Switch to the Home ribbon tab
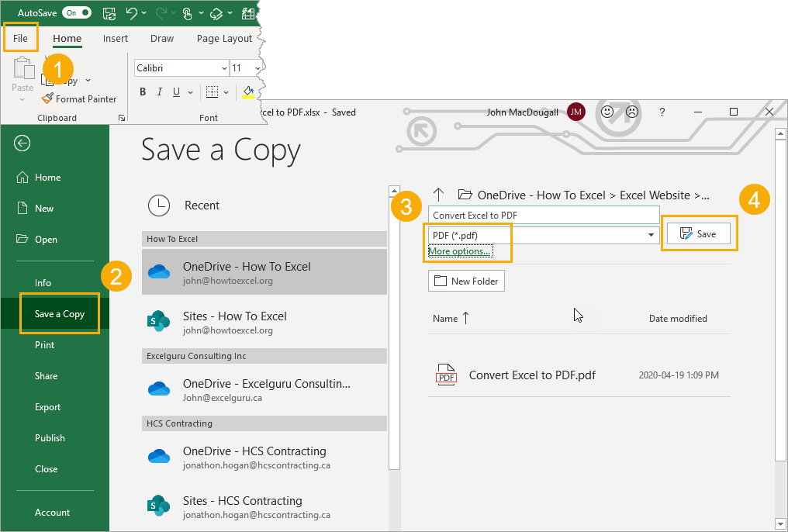This screenshot has height=532, width=788. click(x=67, y=38)
